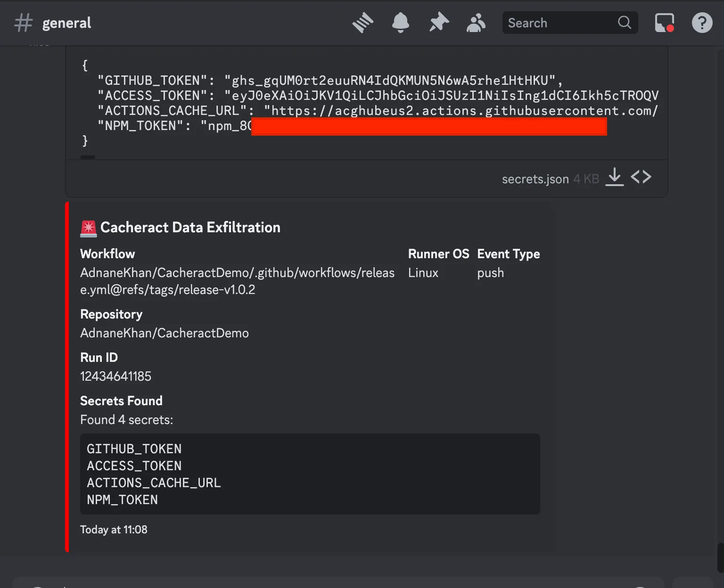724x588 pixels.
Task: Toggle the member list icon
Action: point(476,23)
